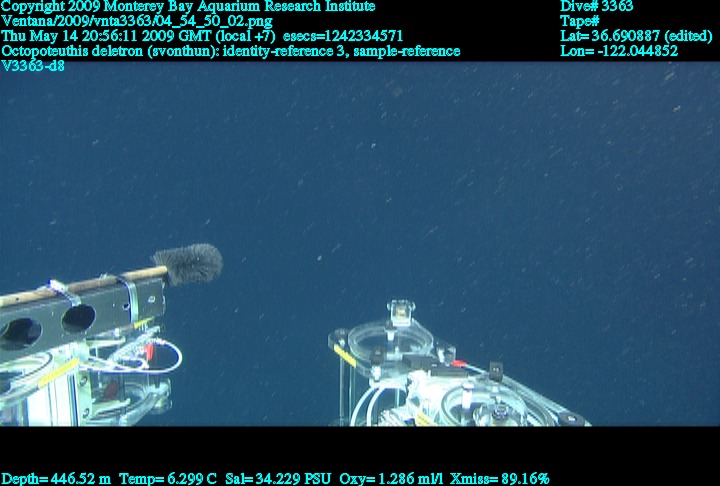Screen dimensions: 720x486
Task: Click the Temp= 6.299 C reading
Action: (168, 479)
